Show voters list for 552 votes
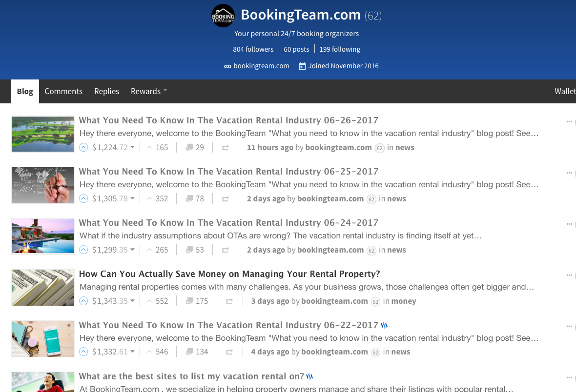 point(162,301)
